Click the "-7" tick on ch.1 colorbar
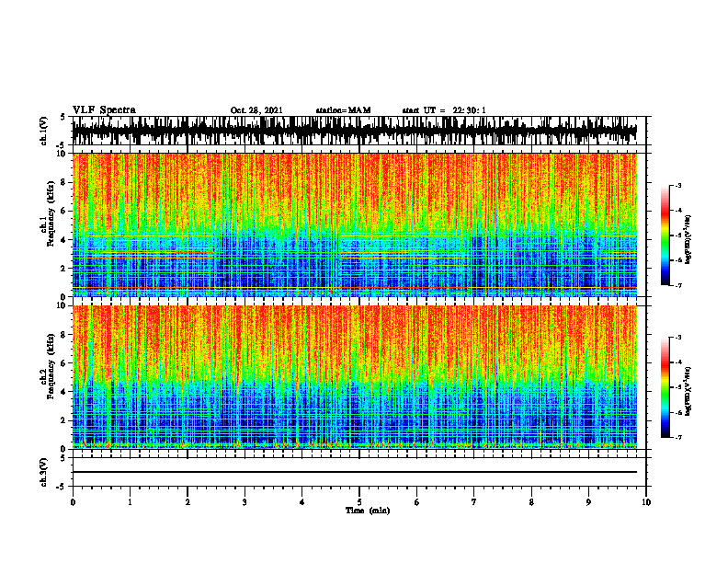The image size is (728, 563). [x=678, y=285]
